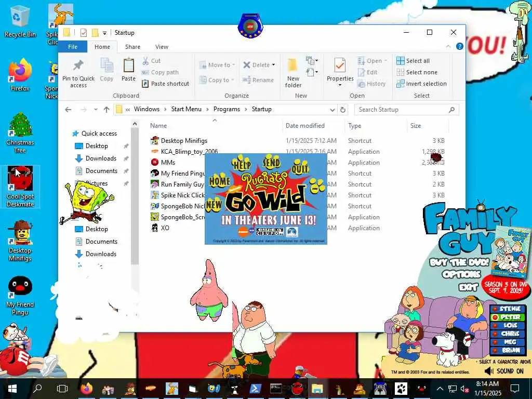Click Select all in ribbon

[413, 61]
